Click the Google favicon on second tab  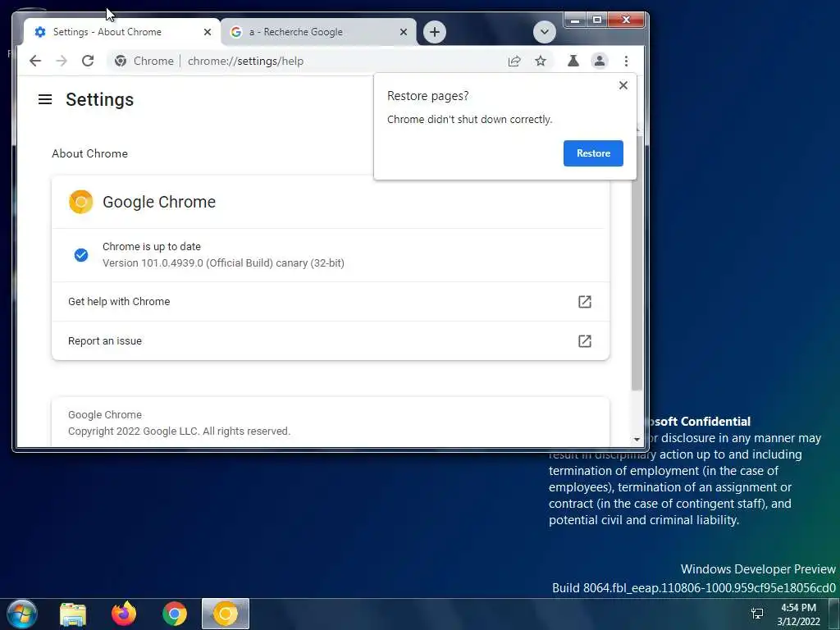(236, 32)
